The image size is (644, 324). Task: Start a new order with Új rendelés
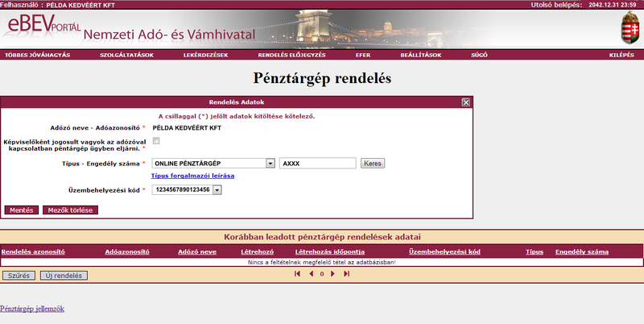click(64, 276)
